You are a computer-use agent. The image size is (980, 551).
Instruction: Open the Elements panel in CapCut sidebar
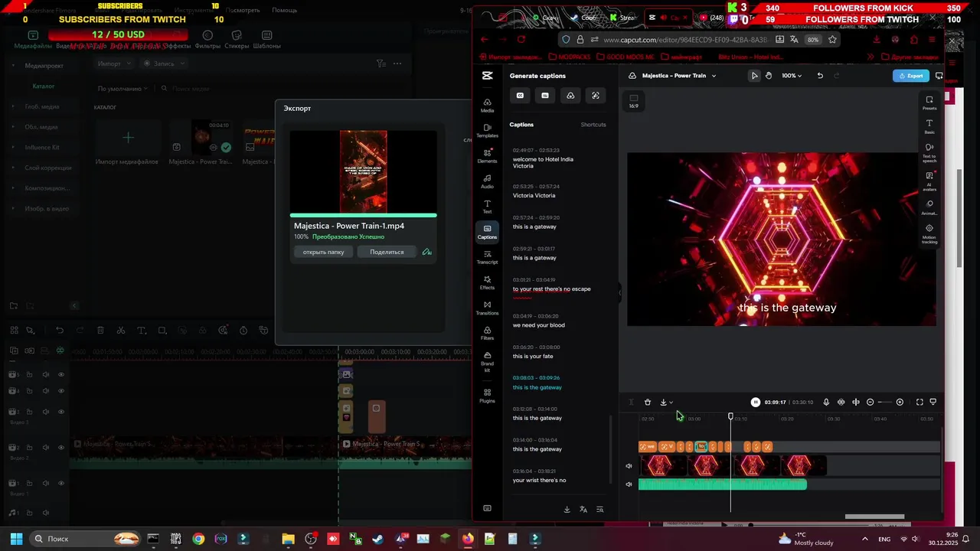487,156
